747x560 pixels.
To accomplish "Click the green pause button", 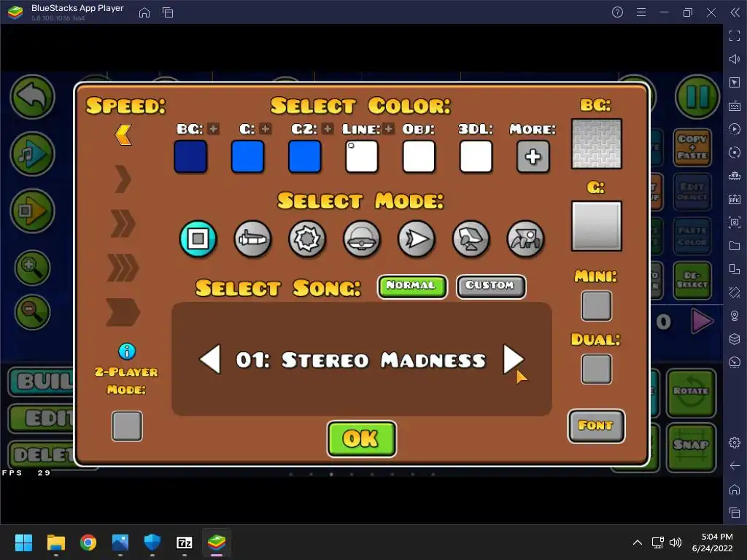I will pyautogui.click(x=697, y=97).
